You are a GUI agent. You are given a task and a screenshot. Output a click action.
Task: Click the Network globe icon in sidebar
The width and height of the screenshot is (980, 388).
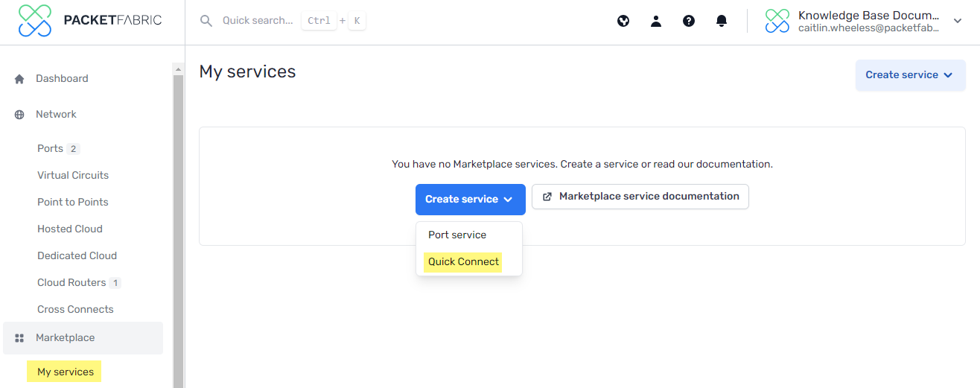point(19,115)
